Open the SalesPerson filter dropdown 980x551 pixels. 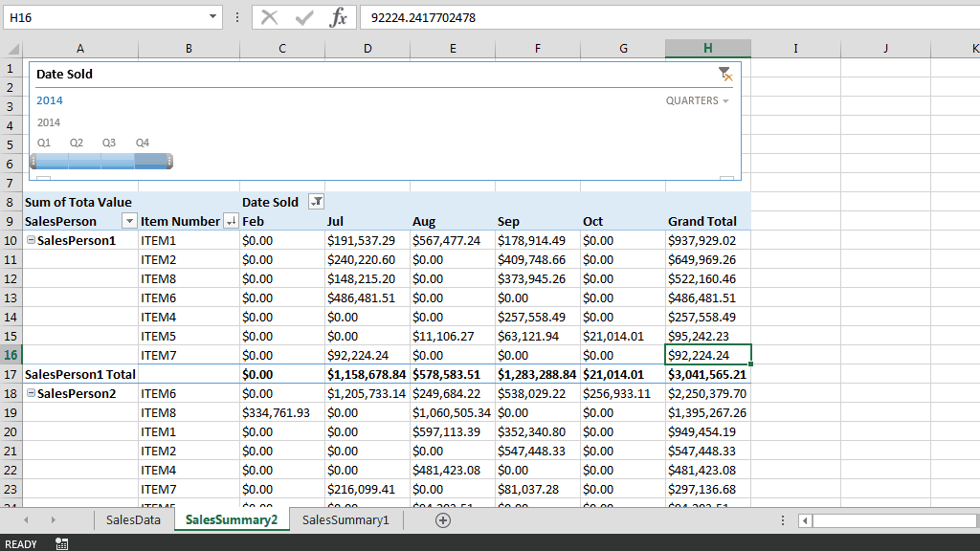[130, 221]
